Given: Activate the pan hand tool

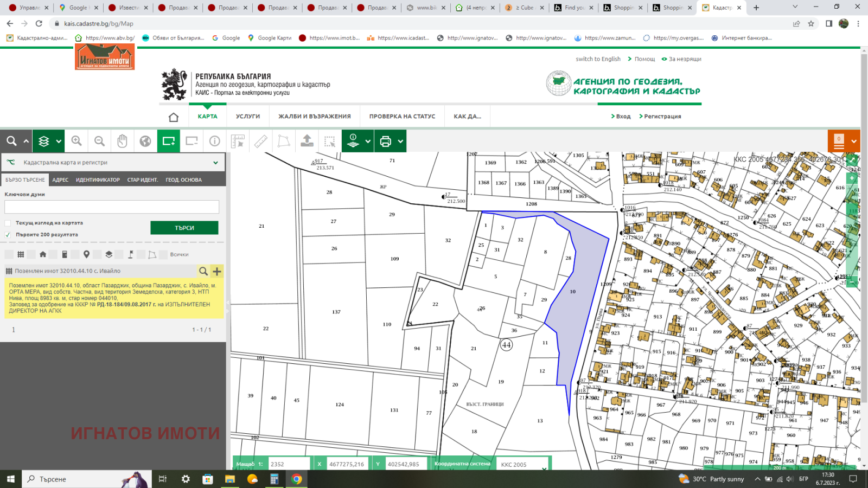Looking at the screenshot, I should point(122,141).
